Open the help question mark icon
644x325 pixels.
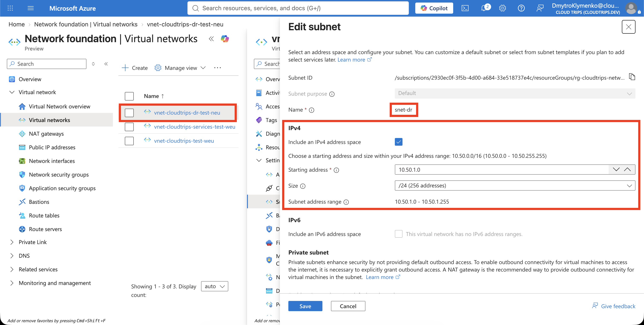click(x=521, y=8)
